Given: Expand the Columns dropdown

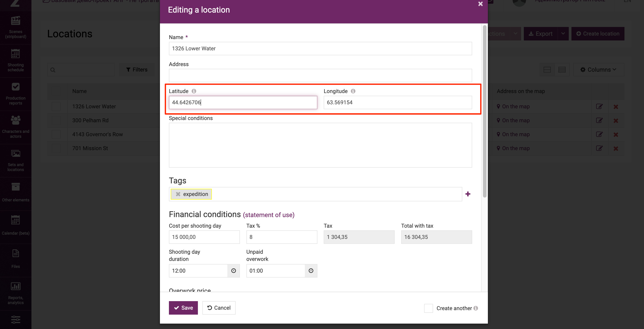Looking at the screenshot, I should pos(598,70).
